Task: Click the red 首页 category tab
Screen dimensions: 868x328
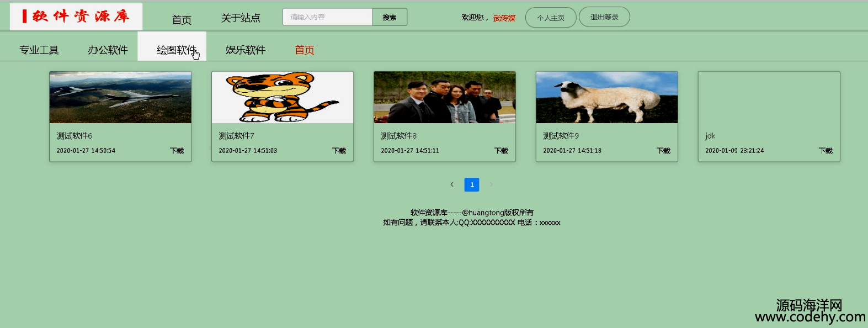Action: pos(305,50)
